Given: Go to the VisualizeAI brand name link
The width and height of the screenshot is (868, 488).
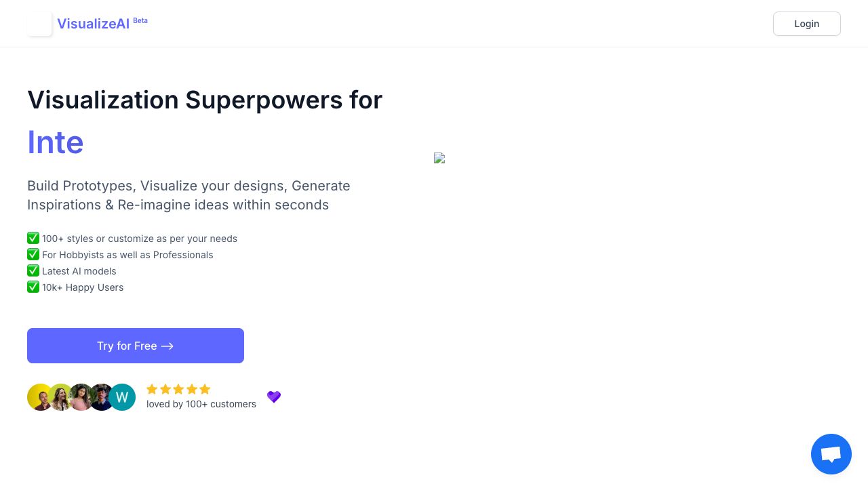Looking at the screenshot, I should tap(93, 24).
